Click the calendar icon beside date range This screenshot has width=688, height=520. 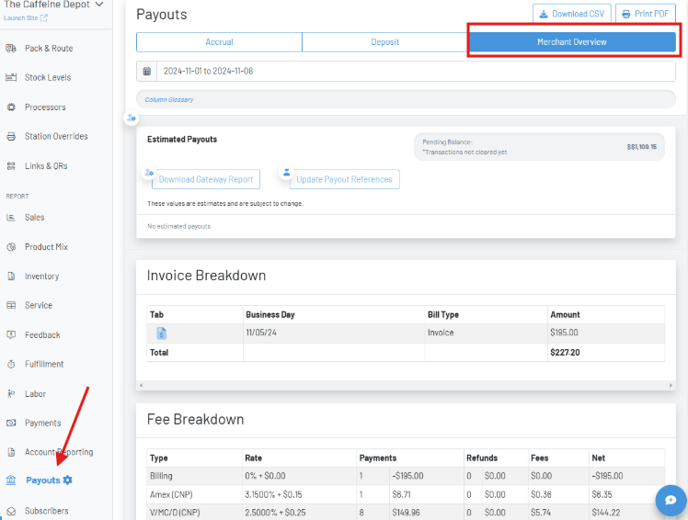(147, 71)
